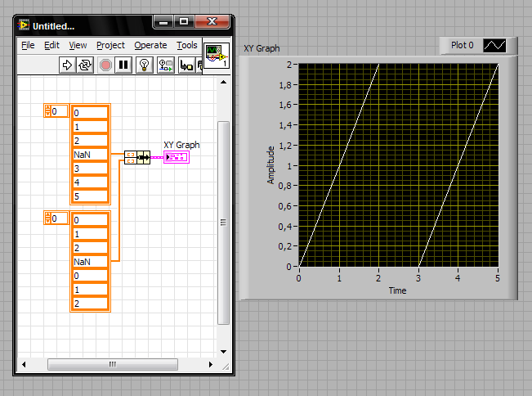Click the Plot 0 line style sample
532x396 pixels.
click(x=494, y=46)
